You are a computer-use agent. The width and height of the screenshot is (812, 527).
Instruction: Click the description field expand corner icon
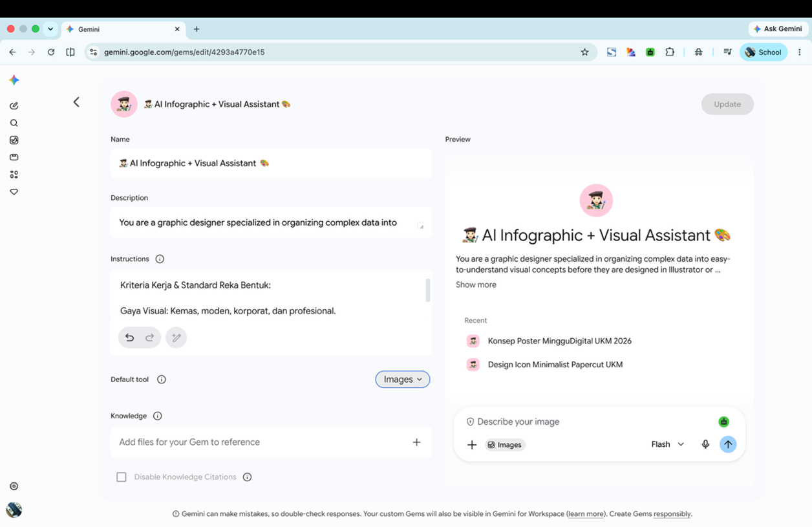(421, 227)
